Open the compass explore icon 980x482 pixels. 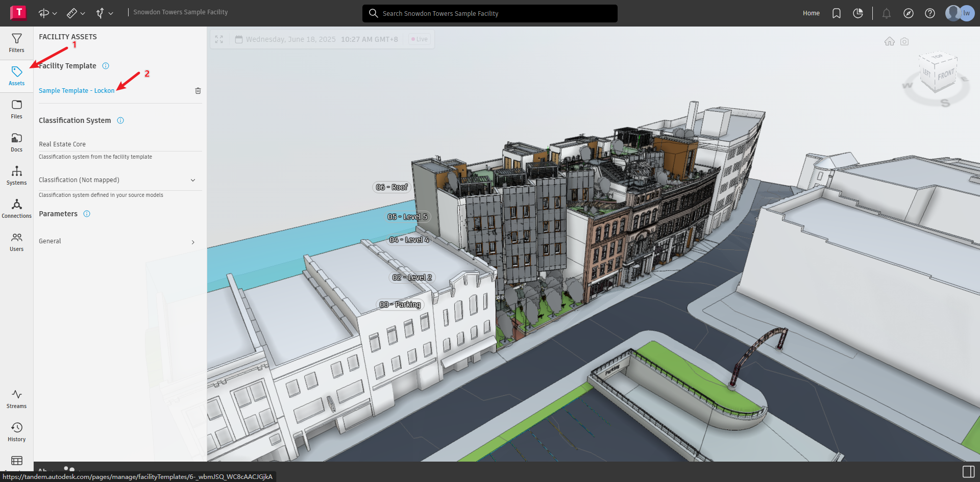click(x=909, y=13)
